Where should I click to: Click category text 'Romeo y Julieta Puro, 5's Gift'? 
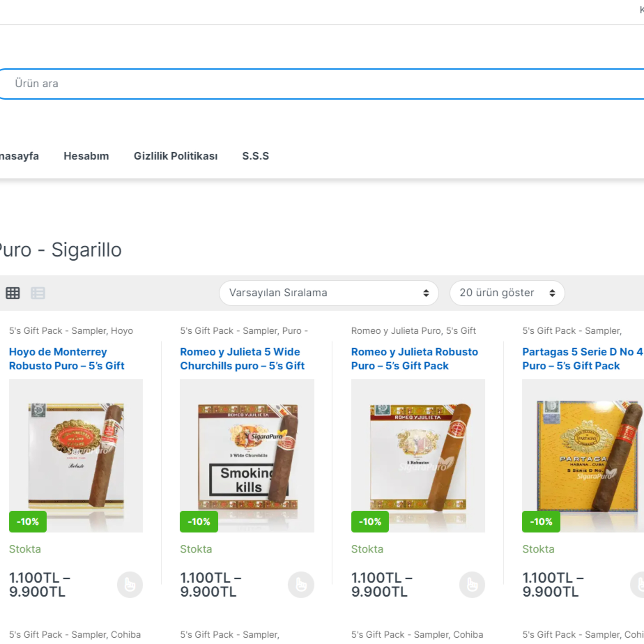tap(413, 331)
